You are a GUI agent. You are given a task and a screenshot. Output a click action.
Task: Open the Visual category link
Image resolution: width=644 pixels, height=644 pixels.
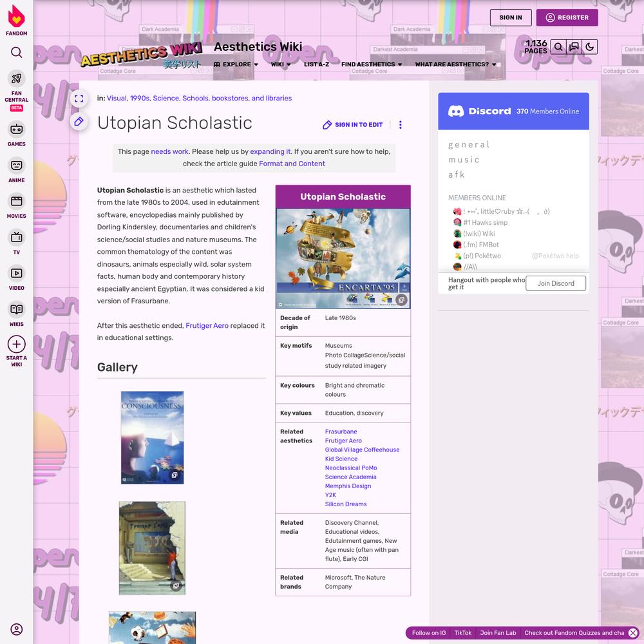click(x=117, y=99)
